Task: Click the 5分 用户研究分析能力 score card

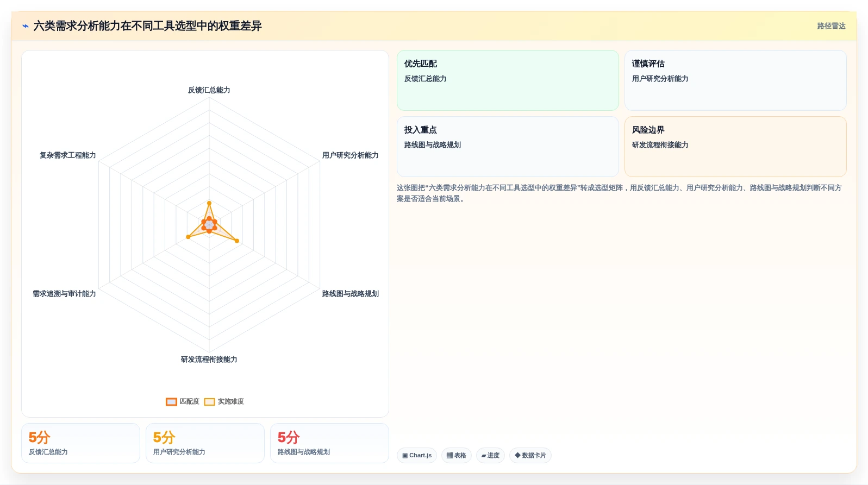Action: 205,443
